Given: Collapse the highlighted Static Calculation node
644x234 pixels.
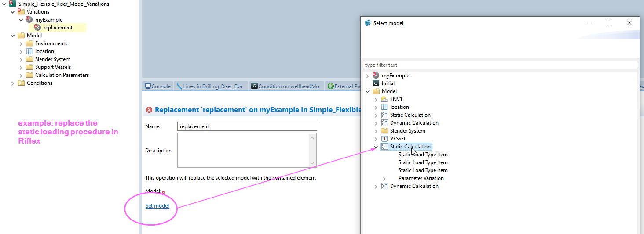Looking at the screenshot, I should tap(376, 147).
